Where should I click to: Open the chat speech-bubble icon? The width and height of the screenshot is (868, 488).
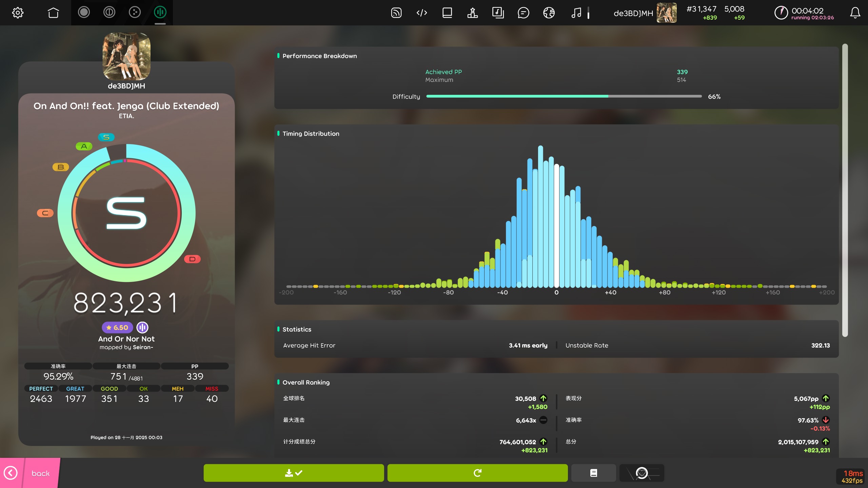(523, 13)
